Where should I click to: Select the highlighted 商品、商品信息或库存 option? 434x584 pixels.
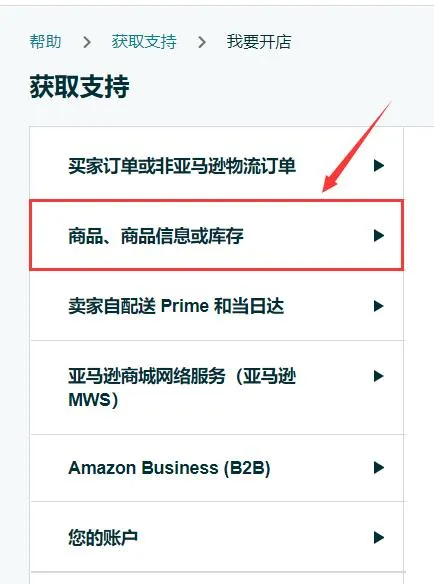[216, 235]
